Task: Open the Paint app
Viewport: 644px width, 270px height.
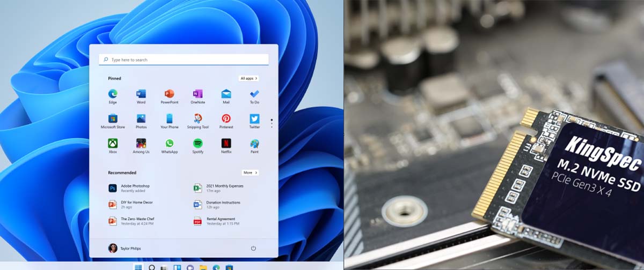Action: (x=254, y=146)
